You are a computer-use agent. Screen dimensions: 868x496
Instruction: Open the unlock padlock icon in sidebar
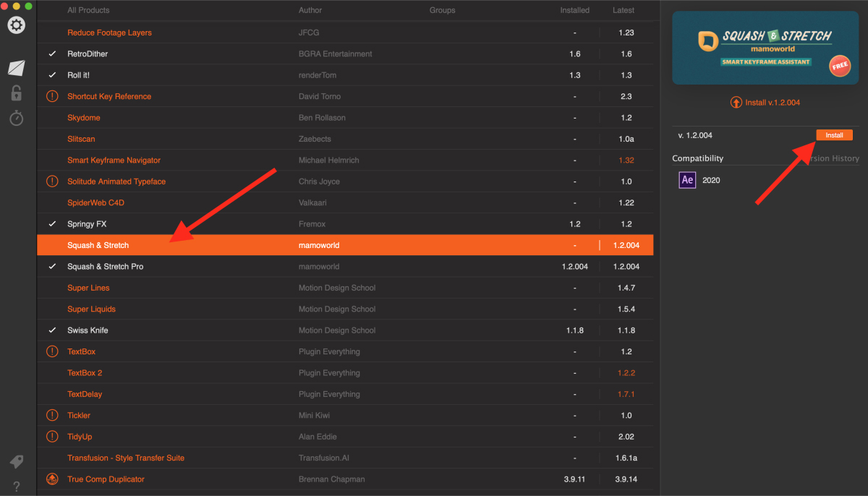(16, 93)
